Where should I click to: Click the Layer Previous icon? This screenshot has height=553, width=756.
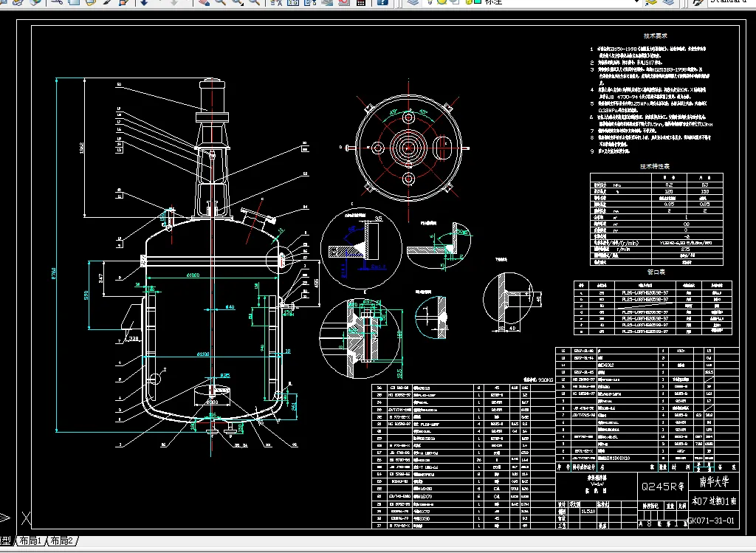[x=668, y=2]
